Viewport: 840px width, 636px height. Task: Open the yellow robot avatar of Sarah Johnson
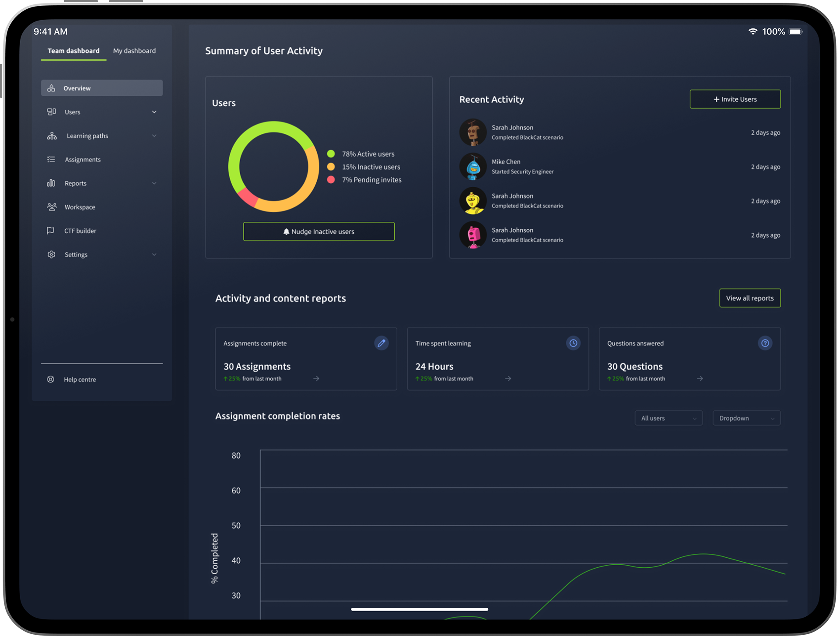473,201
